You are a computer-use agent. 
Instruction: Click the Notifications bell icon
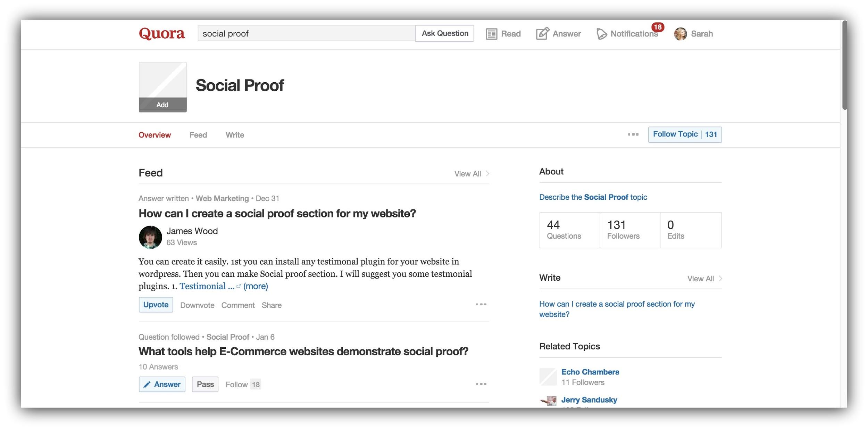tap(601, 33)
